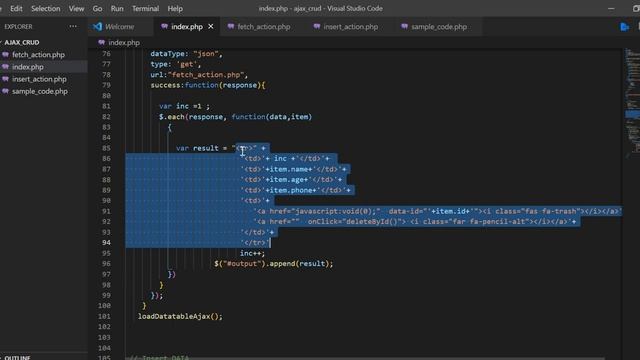Open the View menu
Viewport: 640px width, 360px height.
click(76, 9)
